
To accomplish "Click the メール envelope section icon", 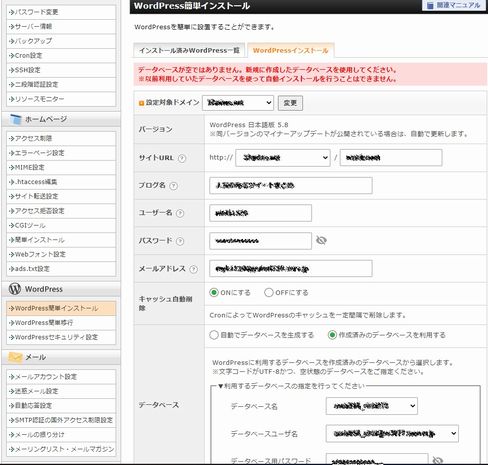I will click(x=15, y=357).
